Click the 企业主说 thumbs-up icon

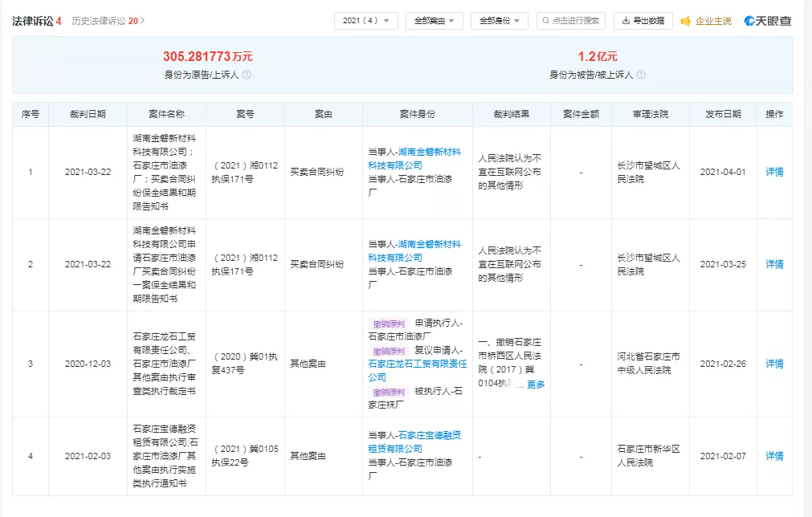685,21
